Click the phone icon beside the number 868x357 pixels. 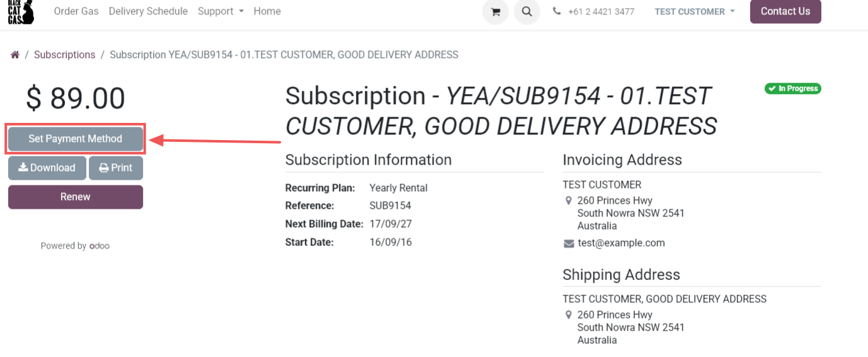tap(557, 11)
